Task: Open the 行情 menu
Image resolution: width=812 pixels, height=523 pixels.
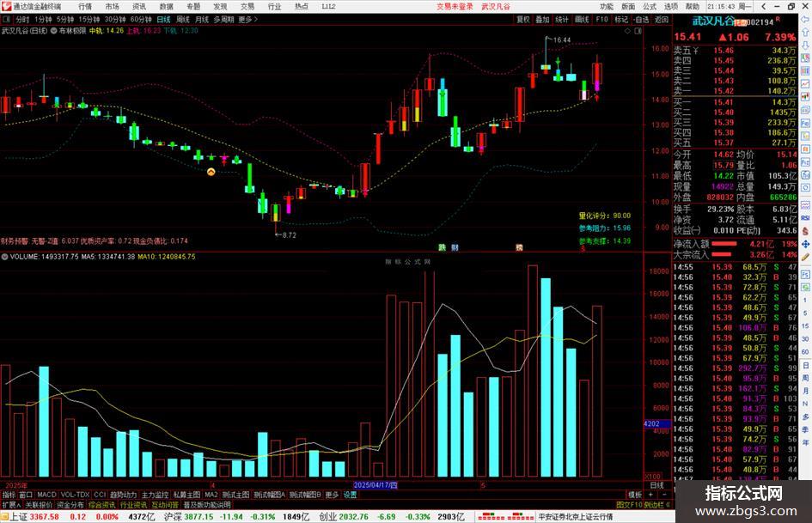Action: [x=85, y=6]
